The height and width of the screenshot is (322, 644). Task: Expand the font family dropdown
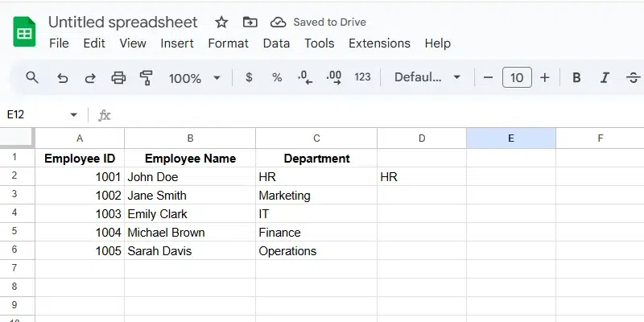[427, 78]
